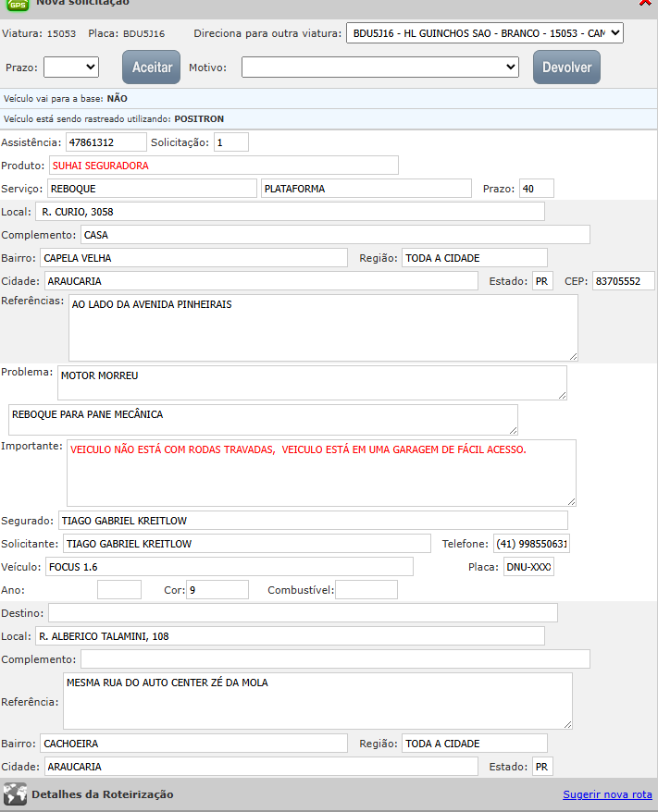Click the Solicitante name field

(x=246, y=544)
